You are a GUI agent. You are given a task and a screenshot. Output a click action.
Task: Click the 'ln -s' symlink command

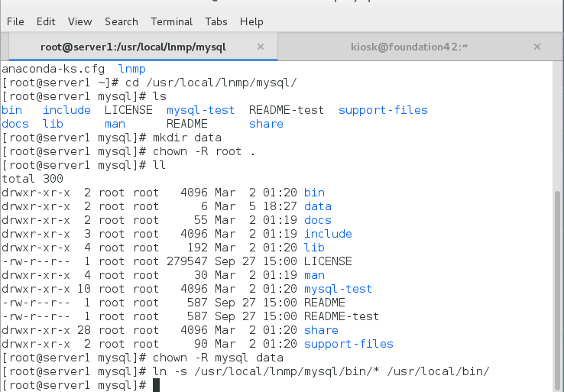(321, 371)
